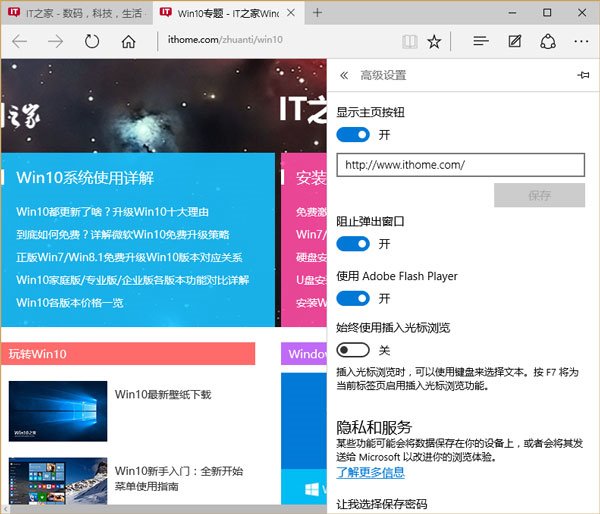Enable reading view book icon

(409, 42)
